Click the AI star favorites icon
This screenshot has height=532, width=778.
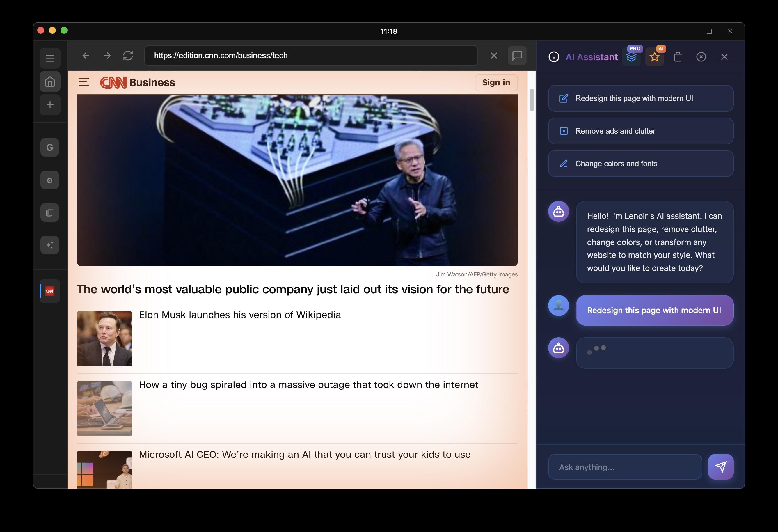pos(654,57)
